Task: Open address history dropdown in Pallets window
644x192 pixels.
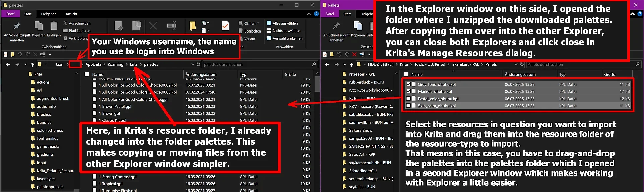Action: click(516, 64)
